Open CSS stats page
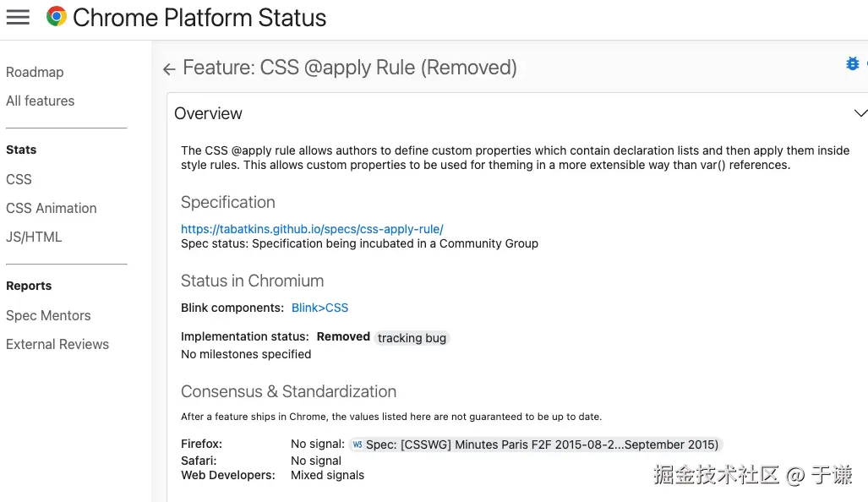 pos(19,180)
